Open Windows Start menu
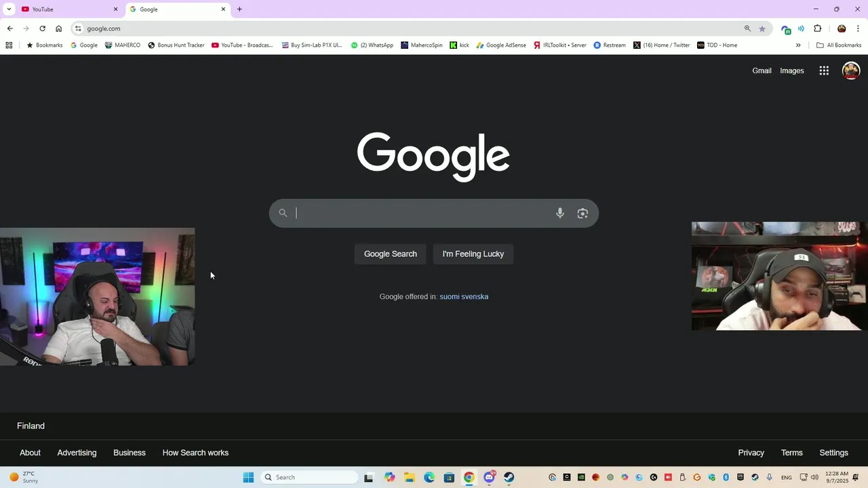The image size is (868, 488). [248, 477]
